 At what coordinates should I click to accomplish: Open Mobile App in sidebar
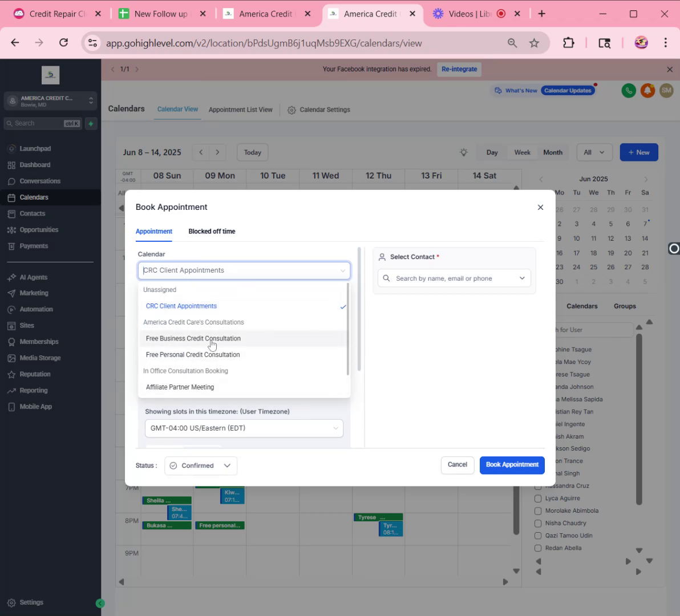(35, 407)
